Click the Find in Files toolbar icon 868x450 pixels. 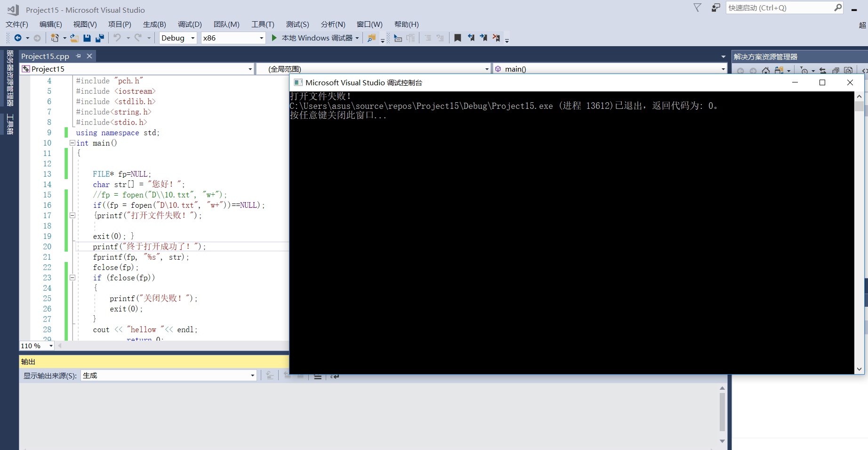coord(371,38)
